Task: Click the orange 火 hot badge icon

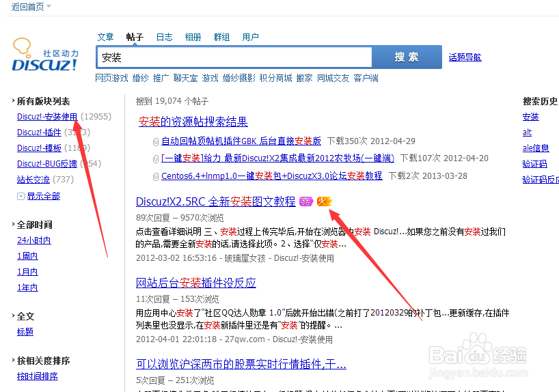Action: pos(324,201)
